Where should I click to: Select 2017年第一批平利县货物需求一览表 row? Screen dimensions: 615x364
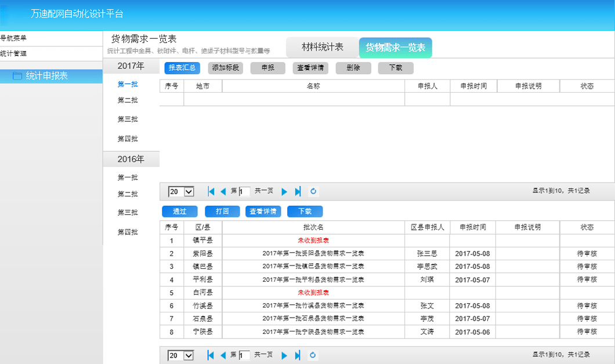coord(387,280)
